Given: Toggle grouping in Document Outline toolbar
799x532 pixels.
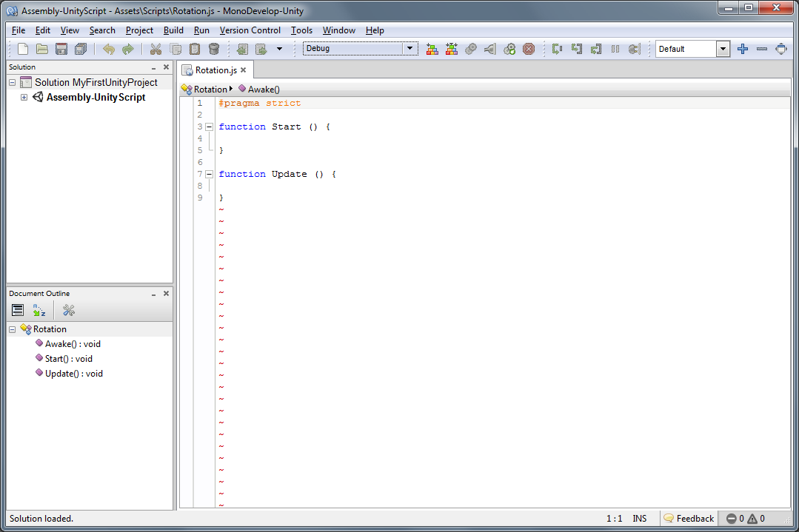Looking at the screenshot, I should click(18, 310).
